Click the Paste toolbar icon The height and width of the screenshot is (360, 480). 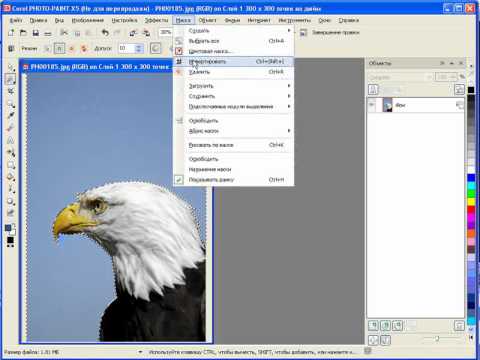[89, 33]
